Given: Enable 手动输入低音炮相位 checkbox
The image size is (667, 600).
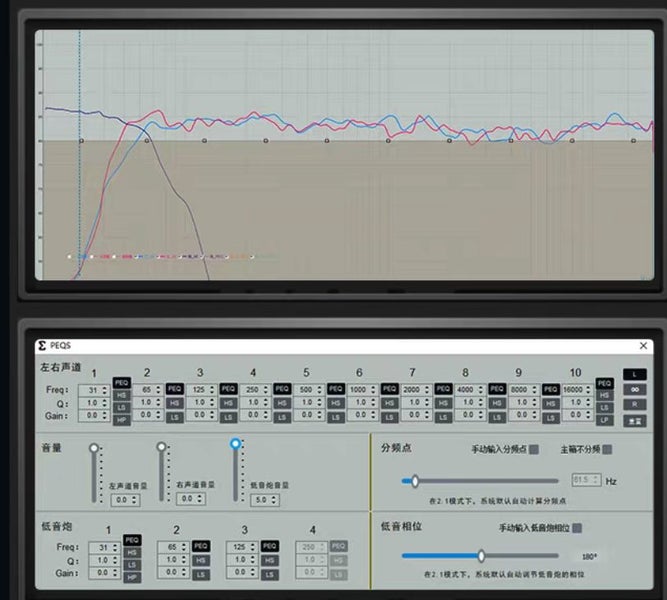Looking at the screenshot, I should pos(577,527).
